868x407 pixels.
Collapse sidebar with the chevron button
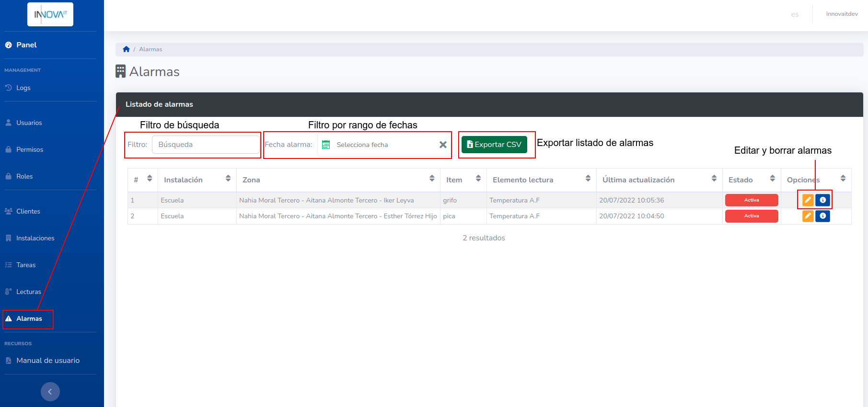coord(50,392)
